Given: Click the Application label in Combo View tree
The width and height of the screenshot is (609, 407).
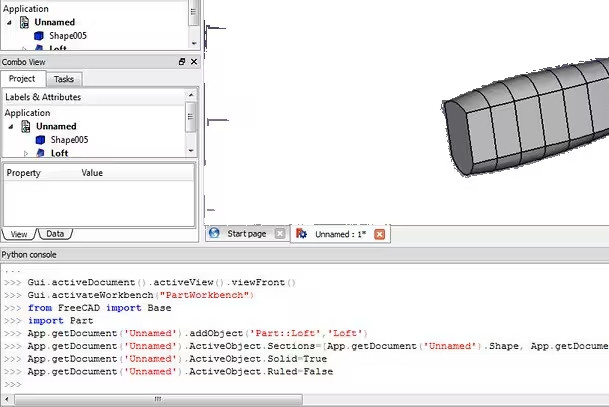Looking at the screenshot, I should [27, 113].
